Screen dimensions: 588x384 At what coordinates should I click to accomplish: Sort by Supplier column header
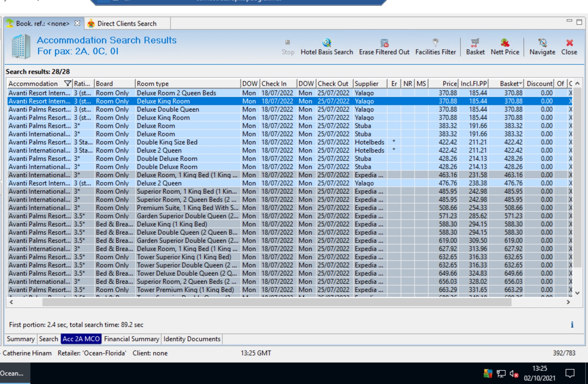pos(370,83)
